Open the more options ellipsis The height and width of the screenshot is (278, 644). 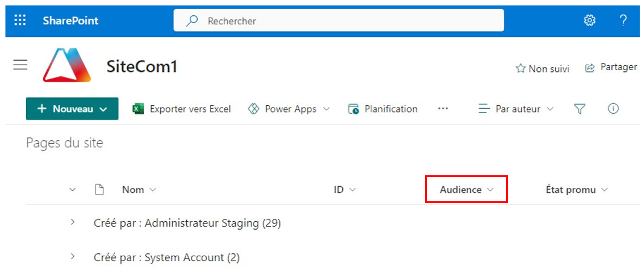443,109
